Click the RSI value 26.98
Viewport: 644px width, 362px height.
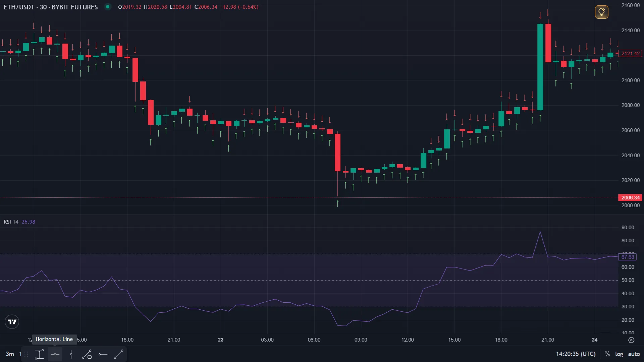click(28, 222)
